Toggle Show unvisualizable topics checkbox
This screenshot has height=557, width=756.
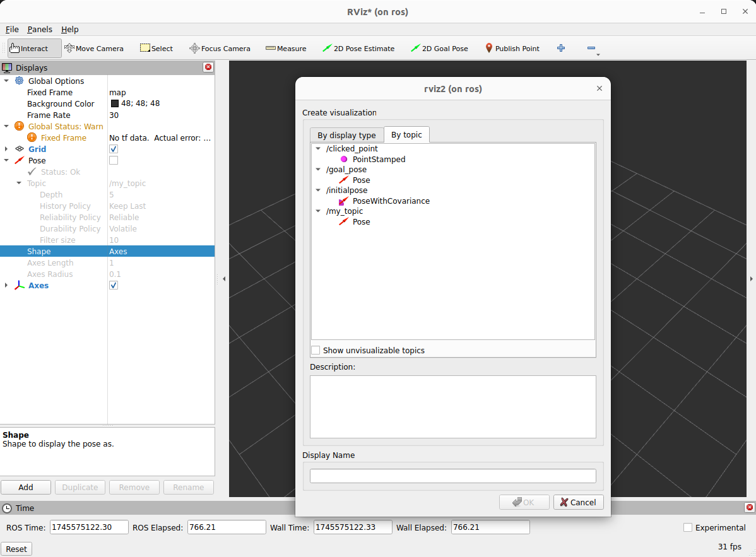tap(316, 350)
